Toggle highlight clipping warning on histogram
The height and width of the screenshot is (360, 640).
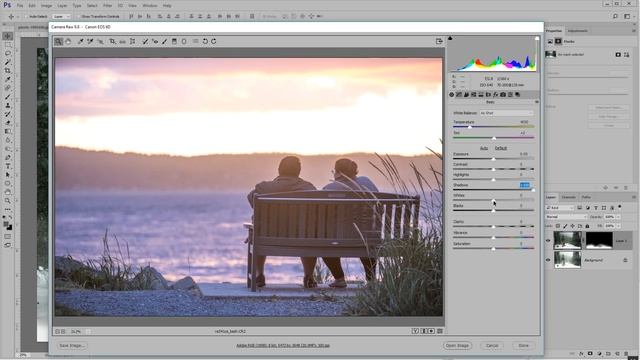[537, 38]
